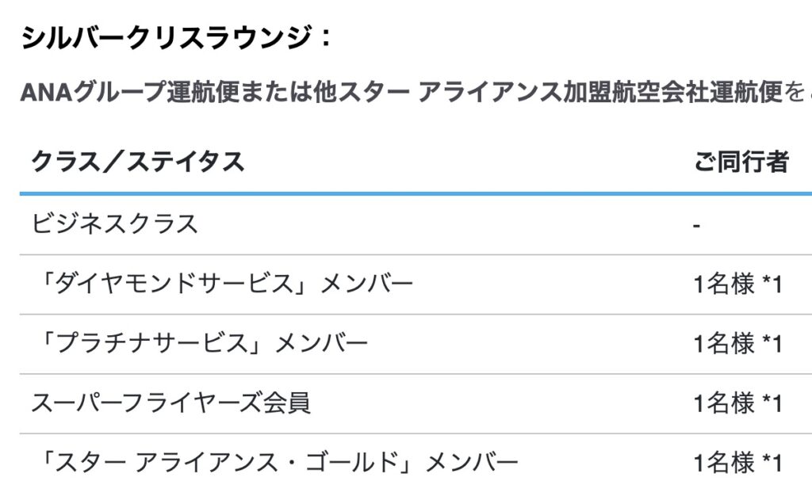Select the 「スター アライアンス・ゴールド」メンバー row label

coord(275,463)
